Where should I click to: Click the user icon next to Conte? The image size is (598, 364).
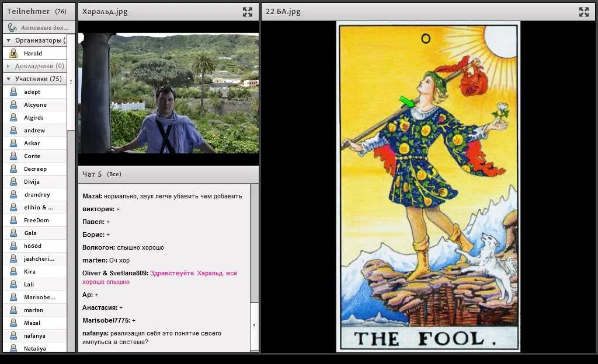click(x=13, y=156)
